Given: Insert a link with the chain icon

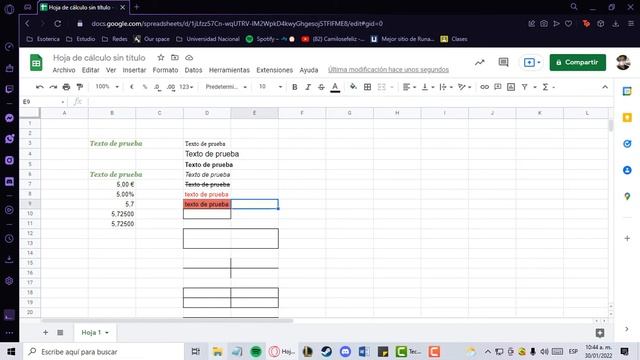Looking at the screenshot, I should click(484, 87).
